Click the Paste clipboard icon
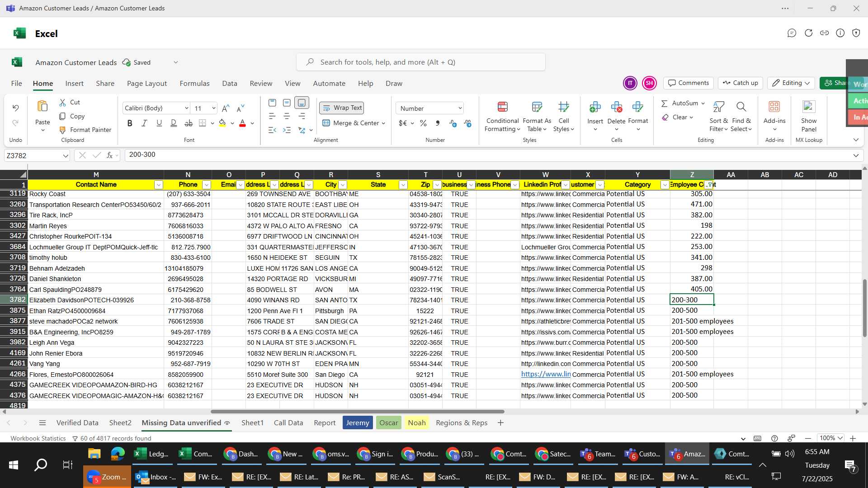 tap(42, 107)
